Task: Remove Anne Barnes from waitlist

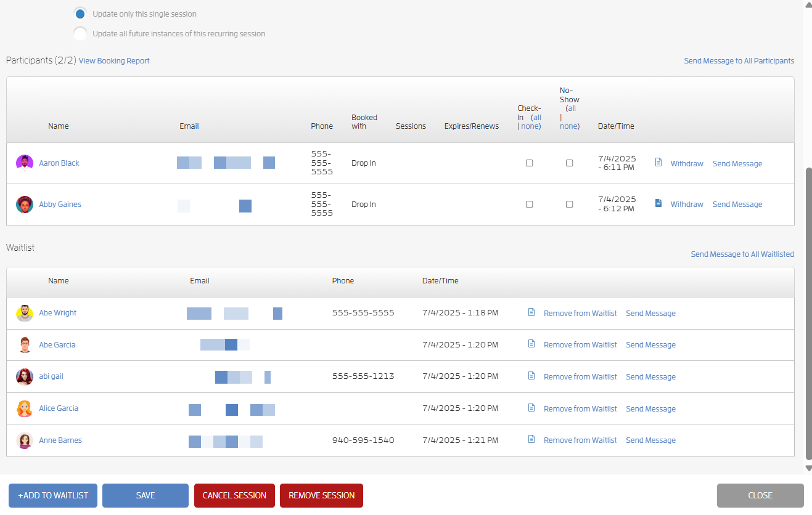Action: click(580, 440)
